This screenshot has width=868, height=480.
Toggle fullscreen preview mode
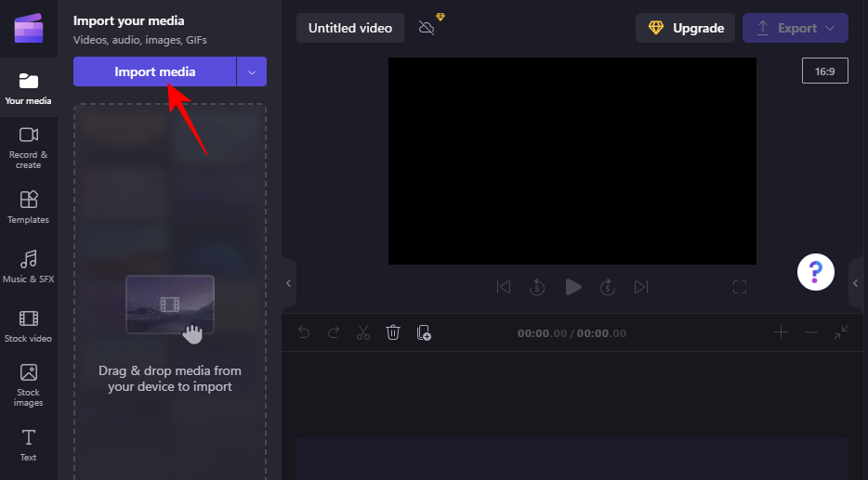pos(740,287)
